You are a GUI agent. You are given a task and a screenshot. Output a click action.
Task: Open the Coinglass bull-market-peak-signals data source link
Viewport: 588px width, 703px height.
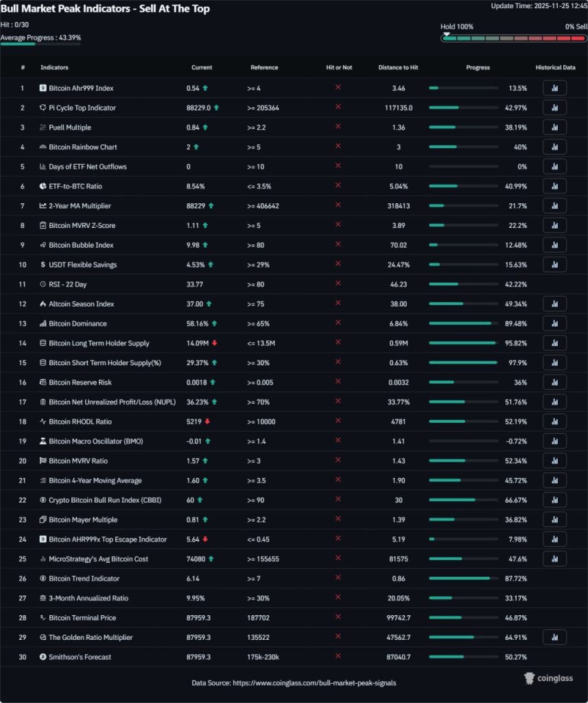point(308,682)
